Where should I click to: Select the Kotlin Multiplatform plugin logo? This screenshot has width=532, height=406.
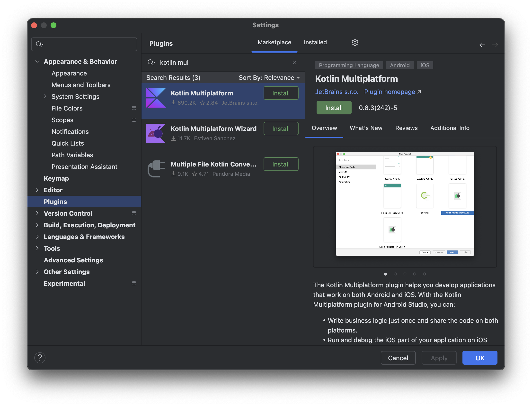(x=156, y=98)
